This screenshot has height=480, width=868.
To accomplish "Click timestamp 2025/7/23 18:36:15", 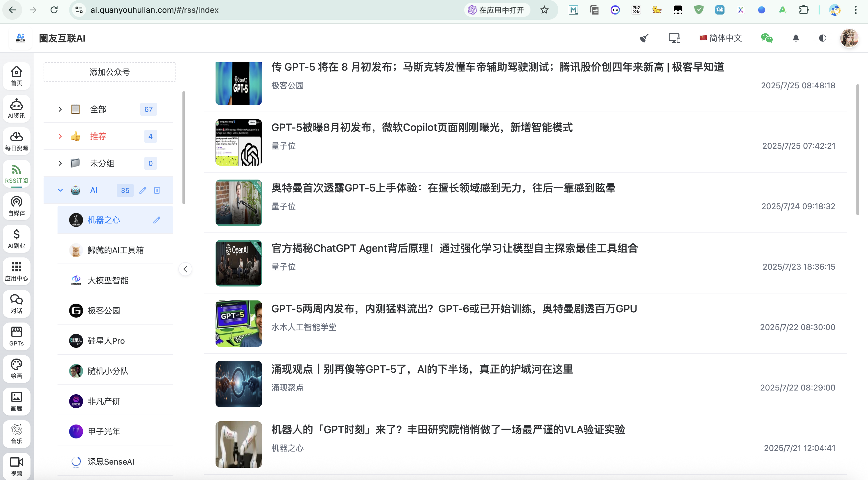I will tap(799, 267).
